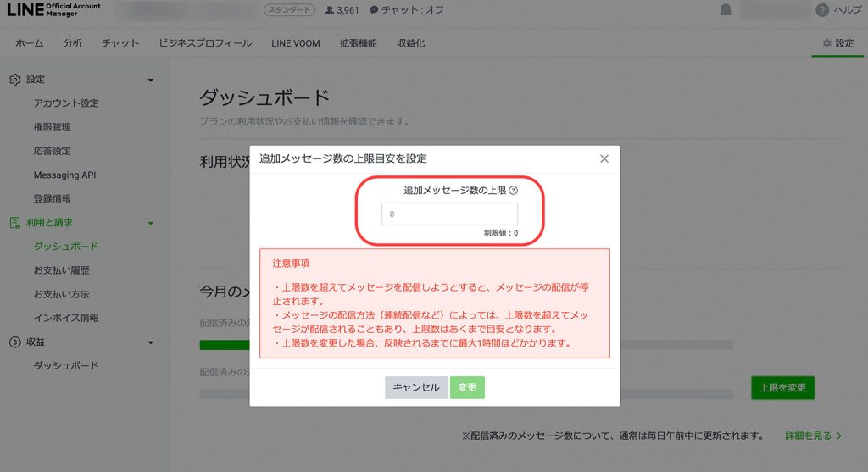
Task: Click the friends count icon showing 3,961
Action: [x=330, y=10]
